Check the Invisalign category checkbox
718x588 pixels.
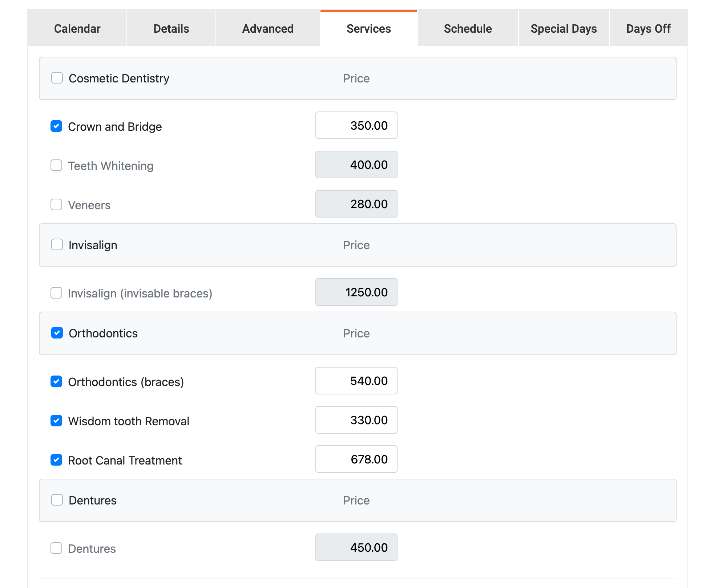coord(57,244)
